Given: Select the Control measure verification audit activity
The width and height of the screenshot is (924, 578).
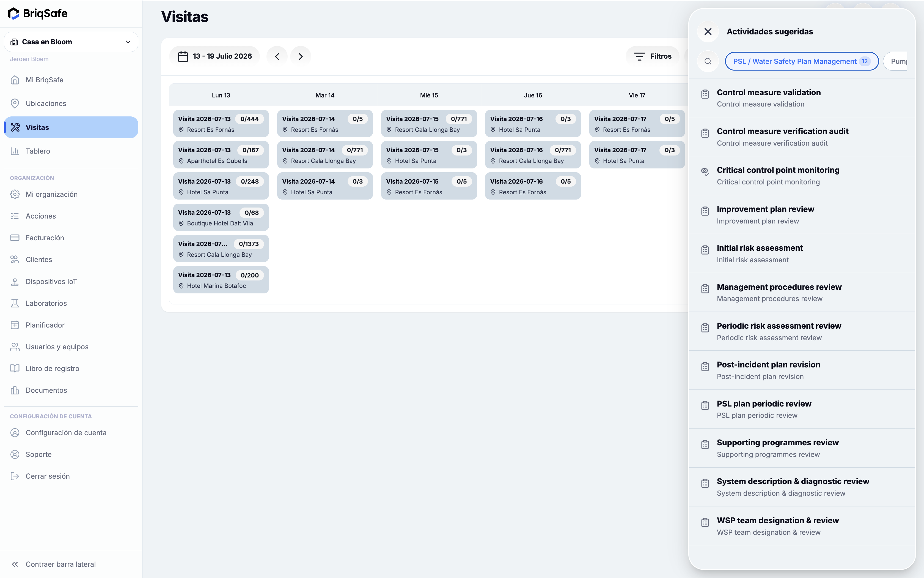Looking at the screenshot, I should [802, 137].
